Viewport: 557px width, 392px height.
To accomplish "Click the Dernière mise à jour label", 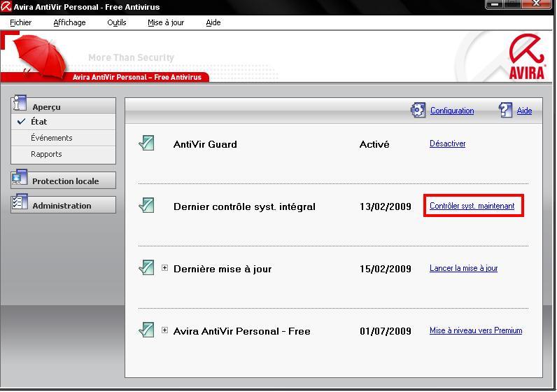I will [x=223, y=269].
